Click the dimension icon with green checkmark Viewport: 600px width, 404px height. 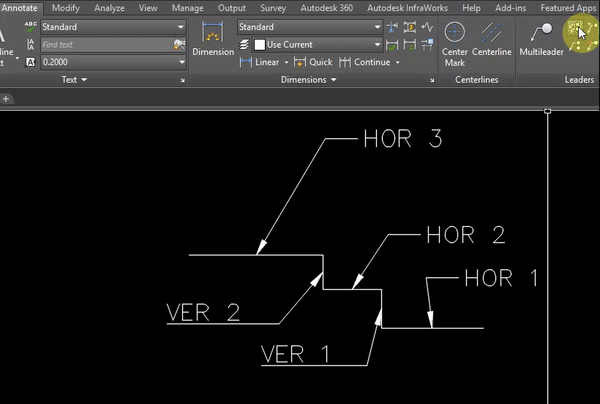[392, 45]
